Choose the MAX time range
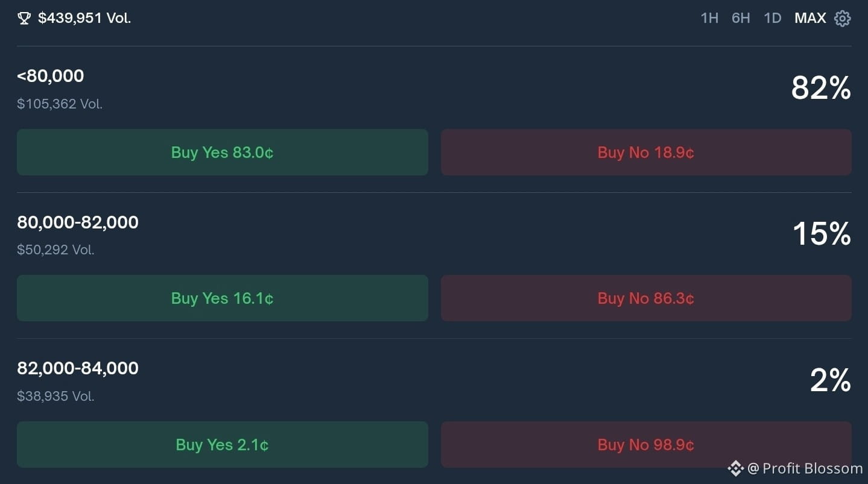 (x=810, y=18)
